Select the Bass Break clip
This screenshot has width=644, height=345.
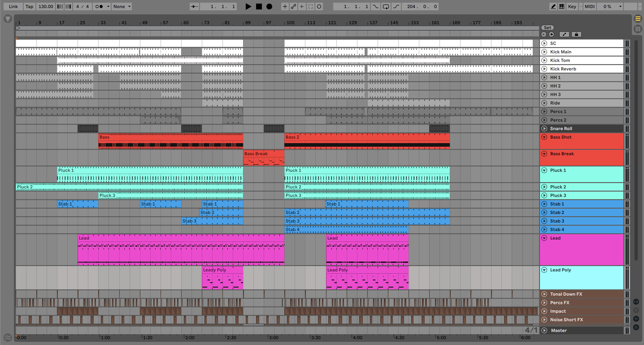(x=264, y=158)
